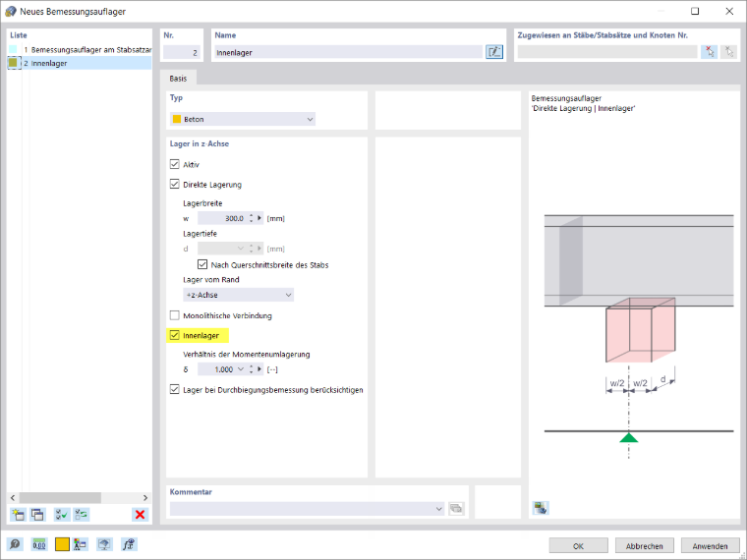Open the help search icon

tap(15, 544)
